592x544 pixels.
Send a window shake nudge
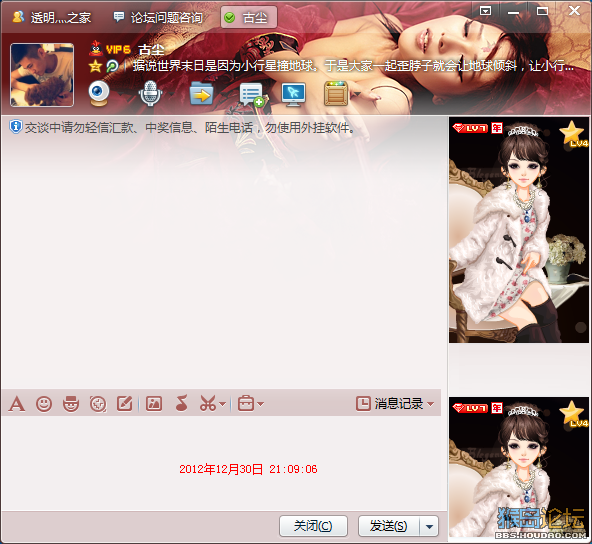(x=98, y=404)
